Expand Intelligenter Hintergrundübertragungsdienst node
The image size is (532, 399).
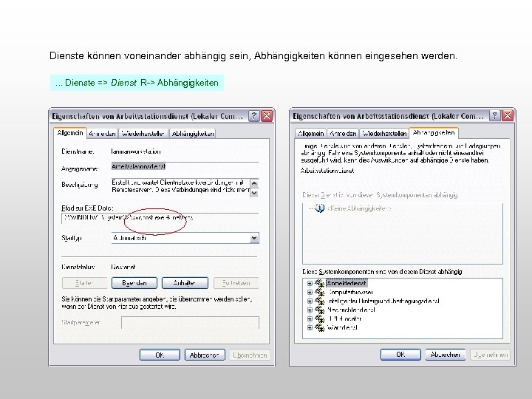click(310, 301)
